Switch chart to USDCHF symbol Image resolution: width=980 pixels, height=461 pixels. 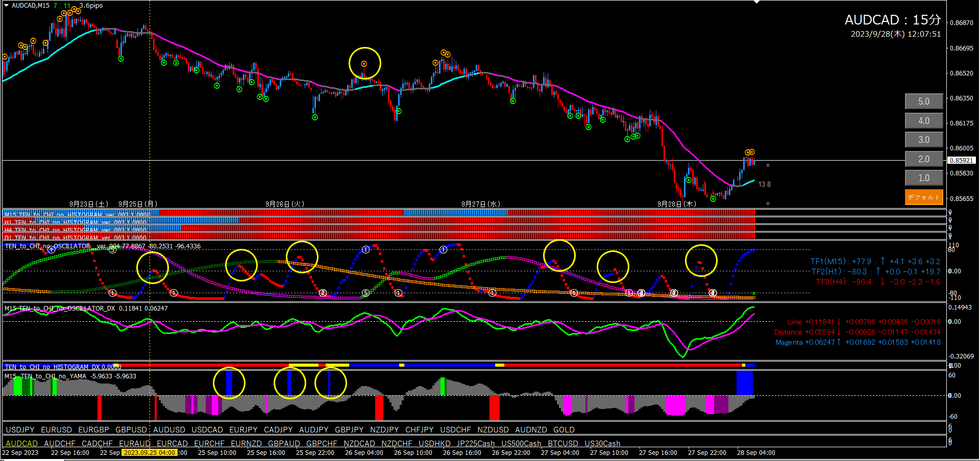point(455,430)
